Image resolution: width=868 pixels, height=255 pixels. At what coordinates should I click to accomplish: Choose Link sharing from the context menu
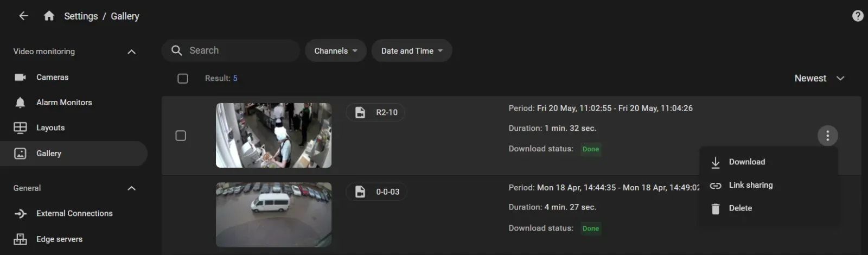(x=769, y=186)
